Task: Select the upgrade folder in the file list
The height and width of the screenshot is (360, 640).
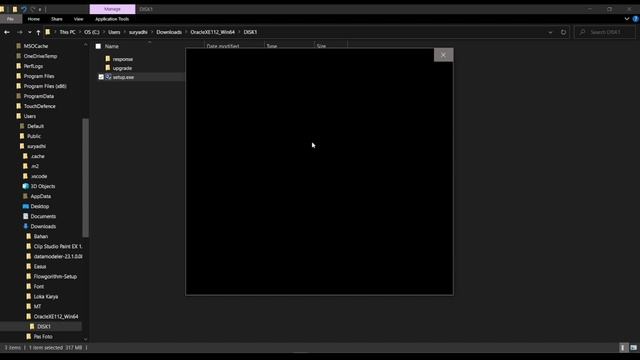Action: click(x=122, y=68)
